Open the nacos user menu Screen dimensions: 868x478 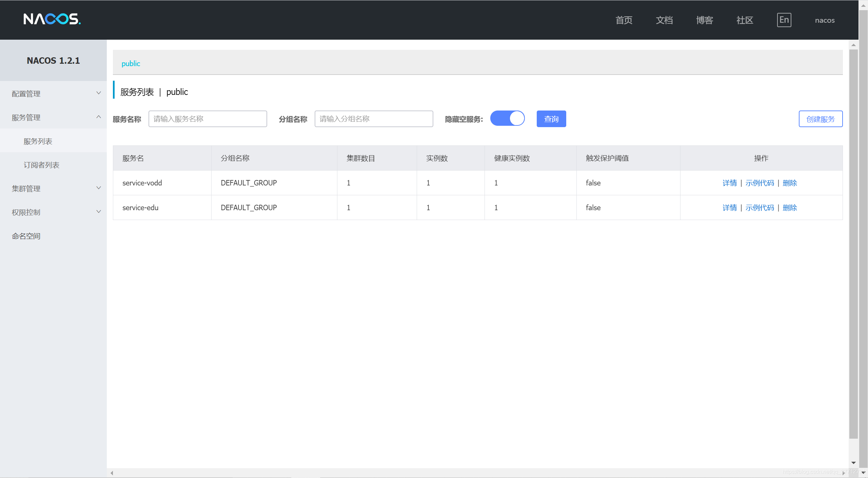[825, 20]
